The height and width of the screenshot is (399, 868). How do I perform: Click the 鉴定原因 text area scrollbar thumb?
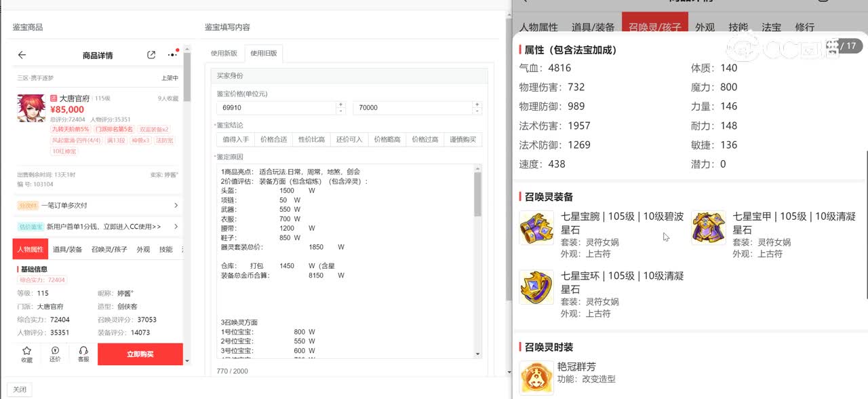[477, 194]
